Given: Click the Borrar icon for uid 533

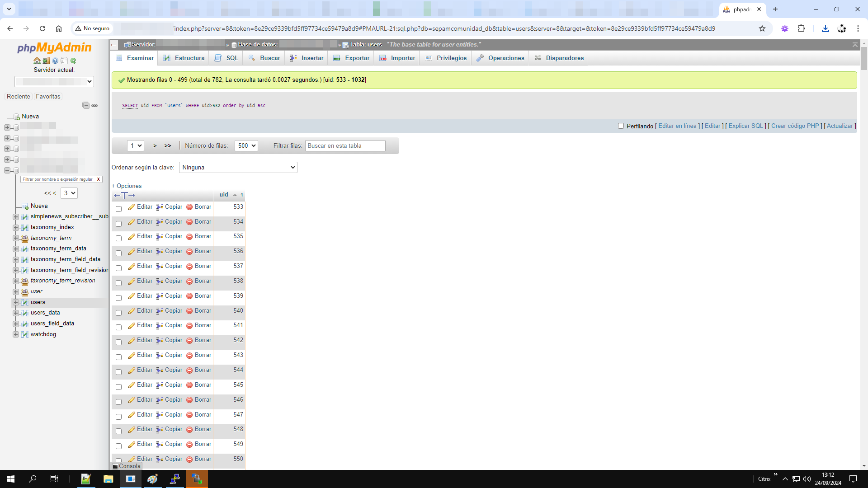Looking at the screenshot, I should click(189, 207).
